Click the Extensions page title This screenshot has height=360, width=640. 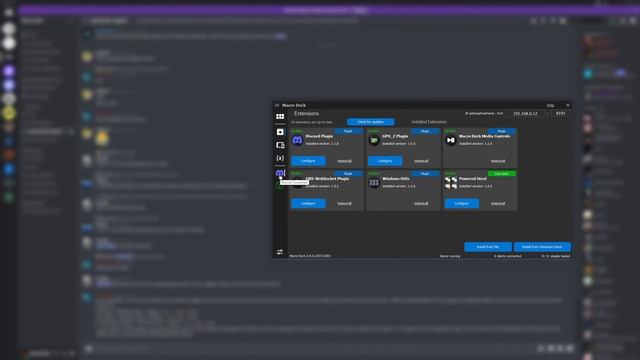(x=307, y=113)
